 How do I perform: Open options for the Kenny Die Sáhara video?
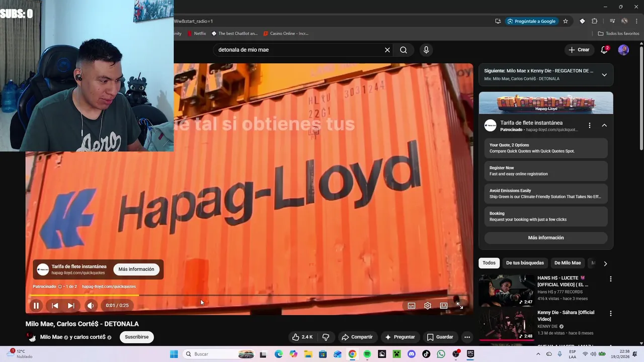[611, 313]
